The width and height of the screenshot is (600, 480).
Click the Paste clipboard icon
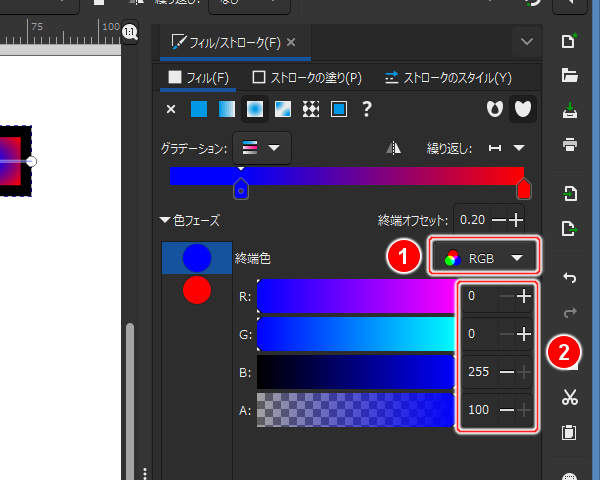tap(569, 433)
